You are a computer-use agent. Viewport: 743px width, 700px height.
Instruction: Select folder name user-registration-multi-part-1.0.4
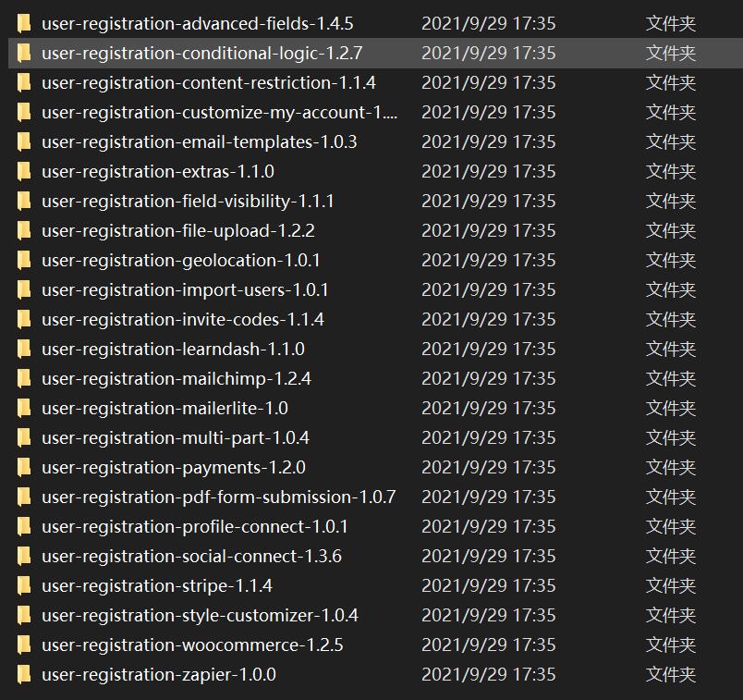point(176,437)
